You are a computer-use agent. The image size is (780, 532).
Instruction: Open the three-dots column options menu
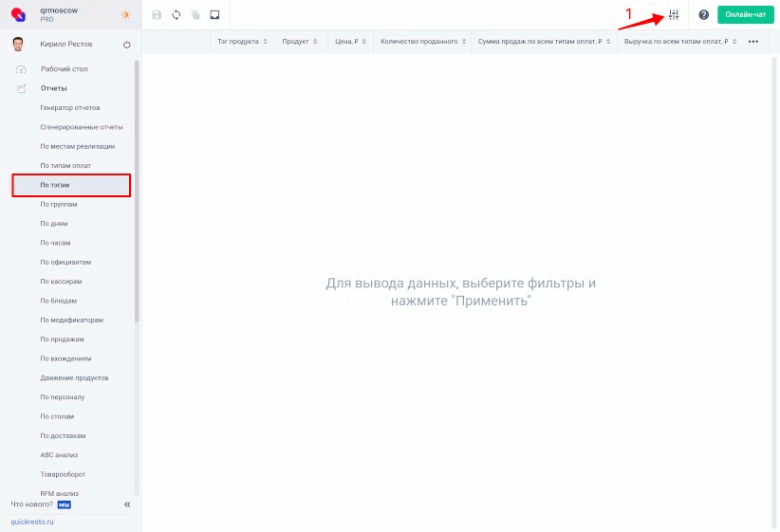[x=753, y=42]
